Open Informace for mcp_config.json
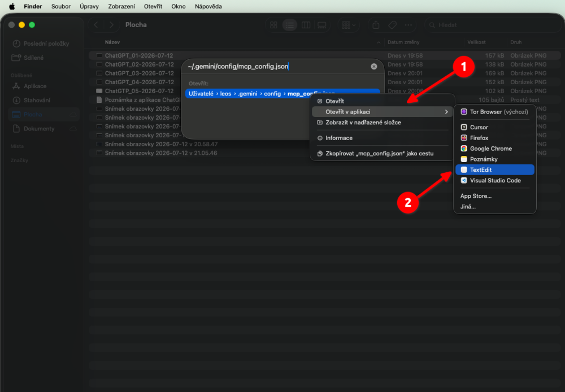The height and width of the screenshot is (392, 565). [x=382, y=138]
